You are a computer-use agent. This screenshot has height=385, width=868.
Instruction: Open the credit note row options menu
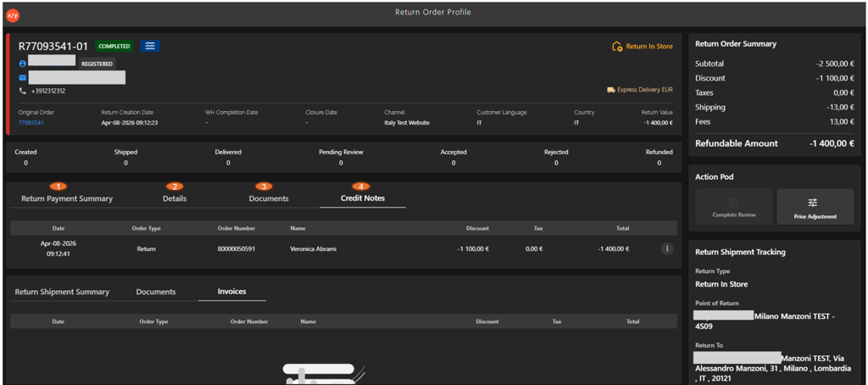[667, 249]
